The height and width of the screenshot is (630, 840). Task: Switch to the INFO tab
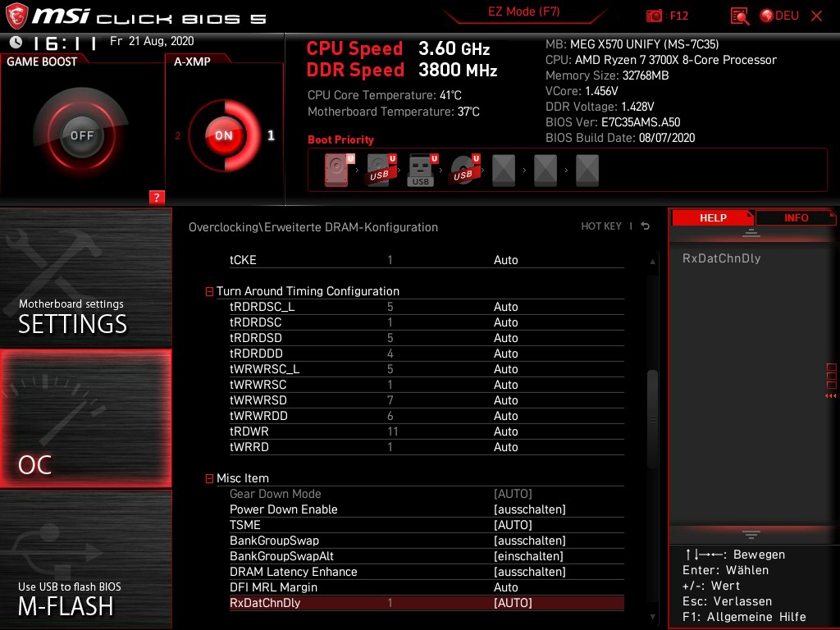[796, 218]
